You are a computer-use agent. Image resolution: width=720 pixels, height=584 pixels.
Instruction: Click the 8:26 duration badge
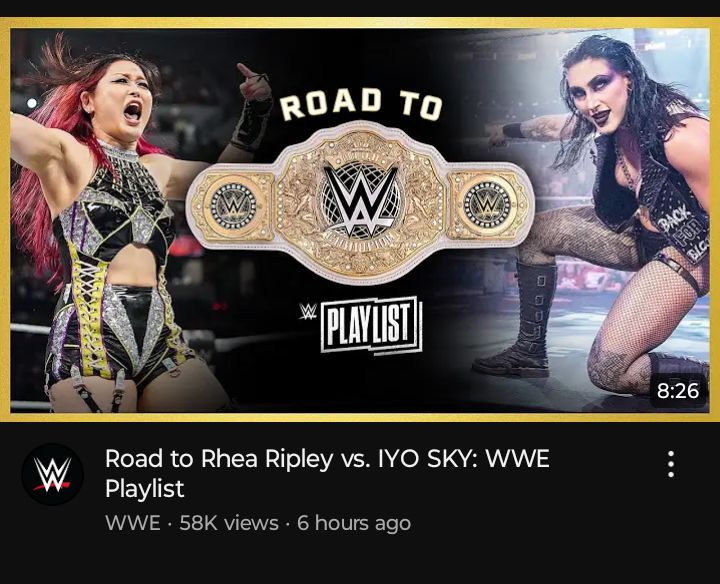[x=678, y=391]
